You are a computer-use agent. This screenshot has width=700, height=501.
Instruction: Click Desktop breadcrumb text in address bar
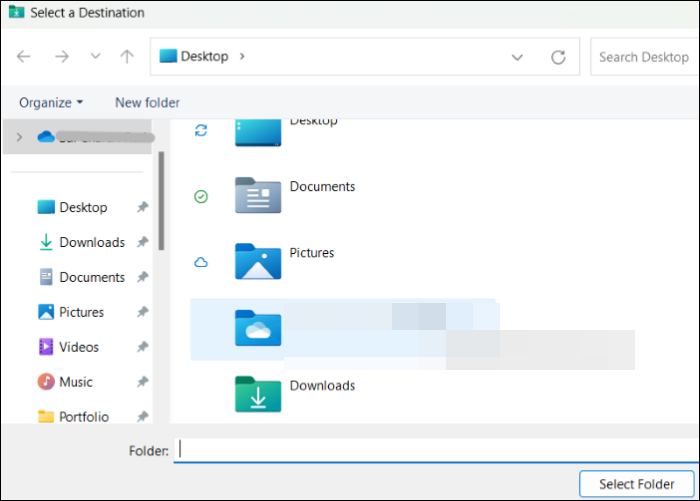pos(204,56)
